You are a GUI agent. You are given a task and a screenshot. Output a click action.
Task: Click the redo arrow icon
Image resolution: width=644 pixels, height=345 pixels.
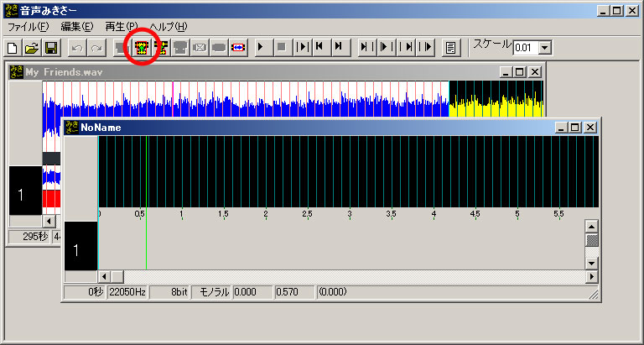pos(96,48)
